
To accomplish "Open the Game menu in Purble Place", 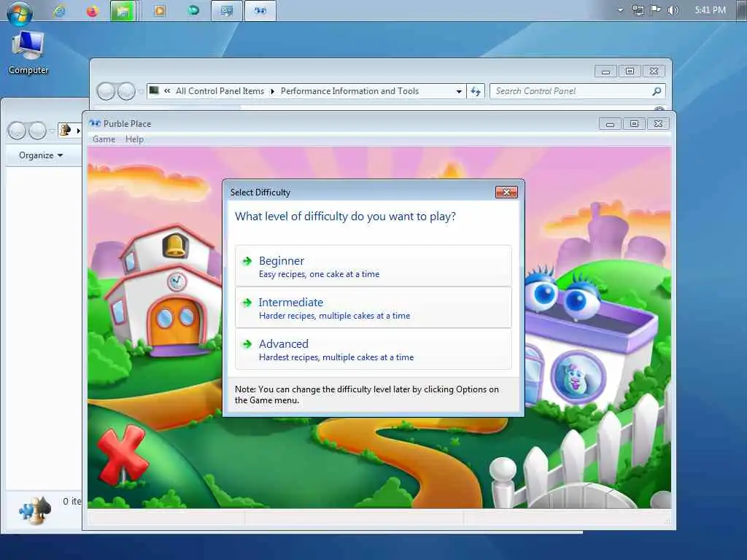I will [x=104, y=139].
